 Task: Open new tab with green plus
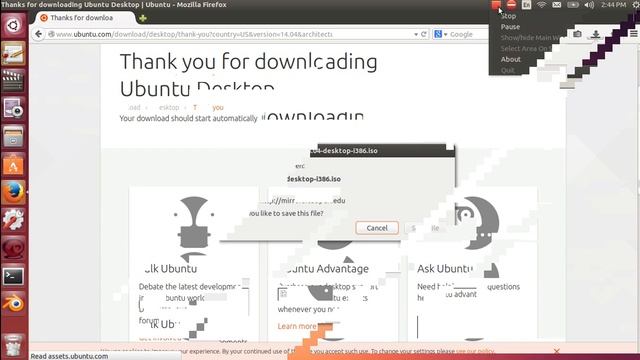143,18
